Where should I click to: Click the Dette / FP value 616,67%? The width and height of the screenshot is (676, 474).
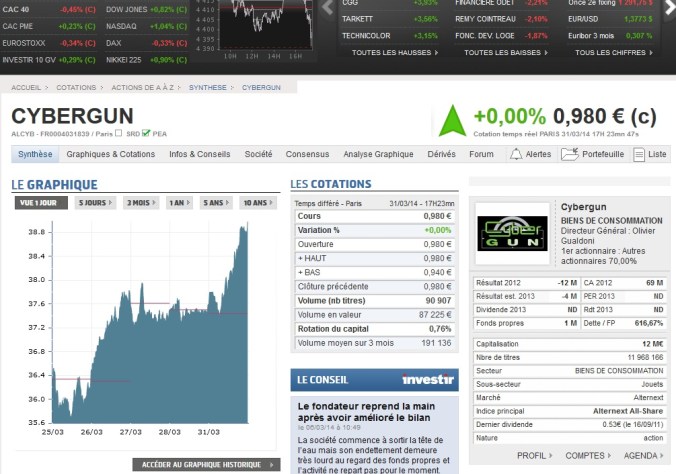click(648, 323)
